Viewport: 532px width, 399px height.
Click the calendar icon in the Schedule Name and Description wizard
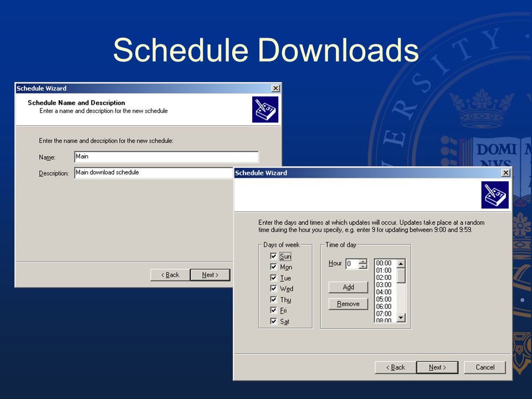pyautogui.click(x=265, y=110)
